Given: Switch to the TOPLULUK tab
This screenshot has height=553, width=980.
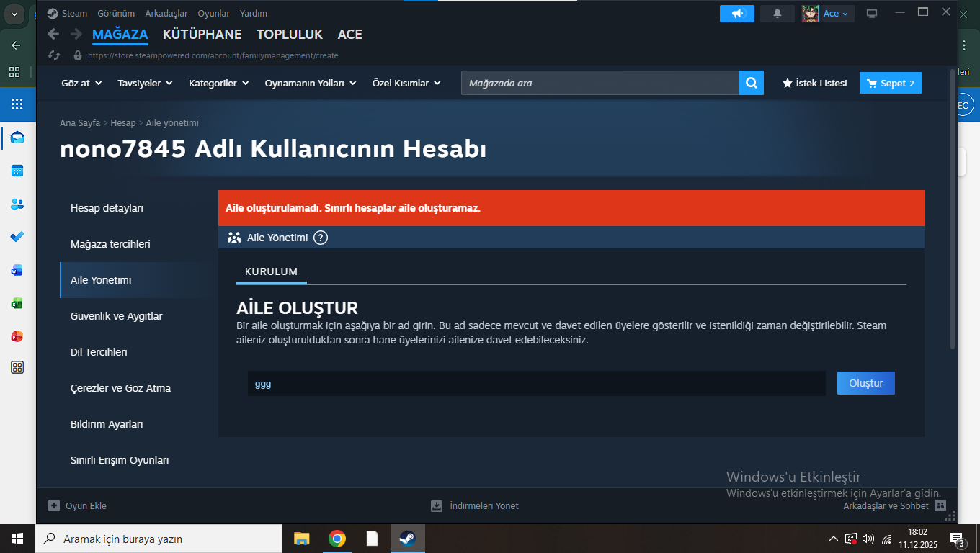Looking at the screenshot, I should (290, 34).
